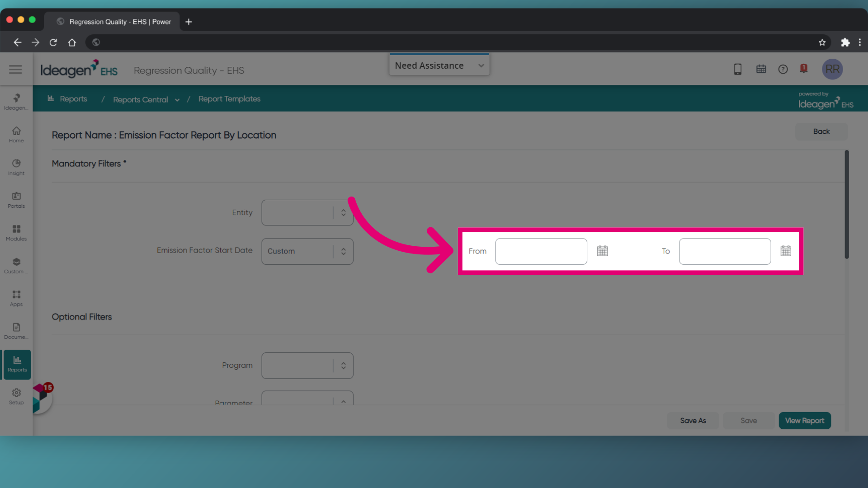This screenshot has width=868, height=488.
Task: Open the Program dropdown
Action: (307, 366)
